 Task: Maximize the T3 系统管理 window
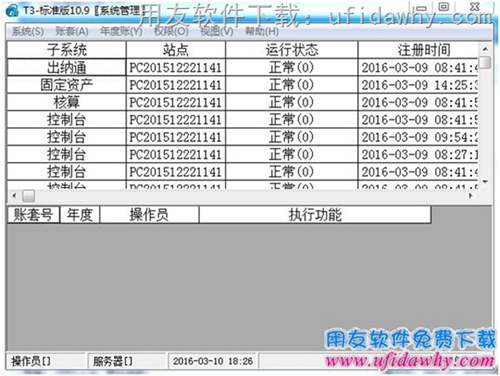[444, 6]
